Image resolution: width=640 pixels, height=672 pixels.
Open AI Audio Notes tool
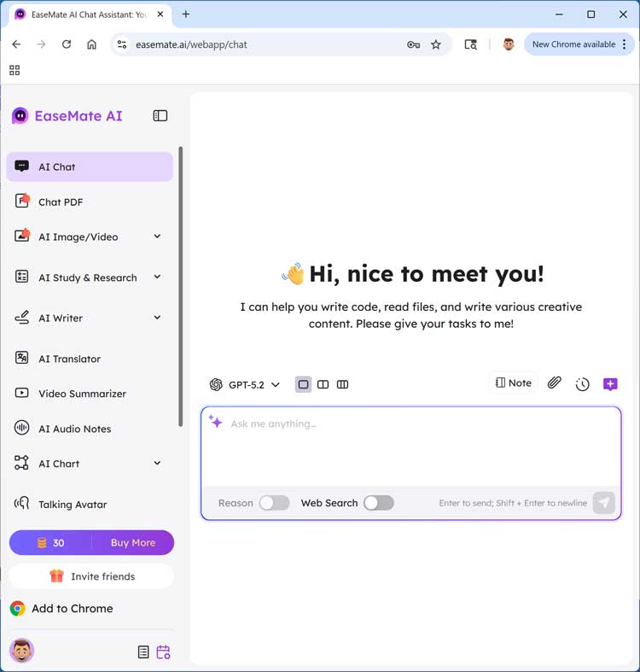[x=90, y=429]
